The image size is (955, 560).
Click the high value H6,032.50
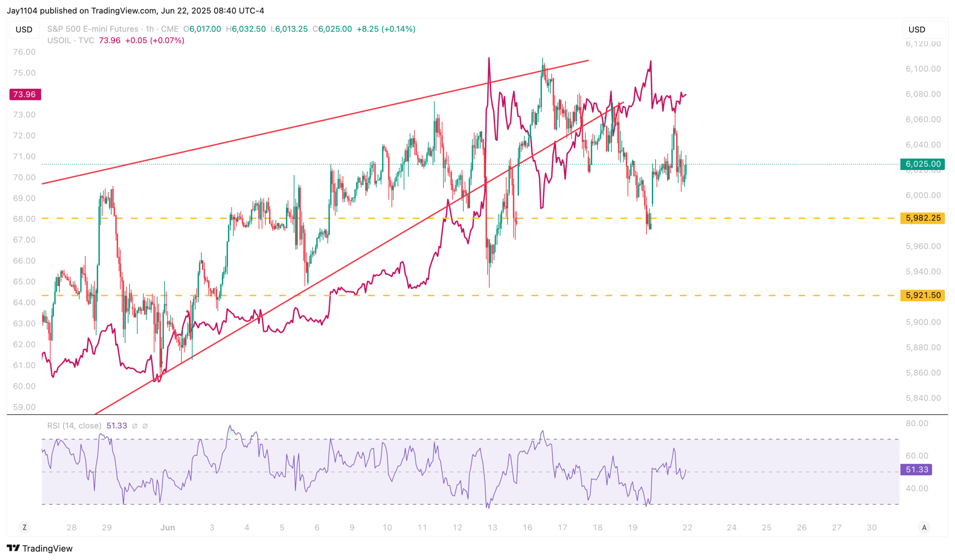[x=245, y=29]
